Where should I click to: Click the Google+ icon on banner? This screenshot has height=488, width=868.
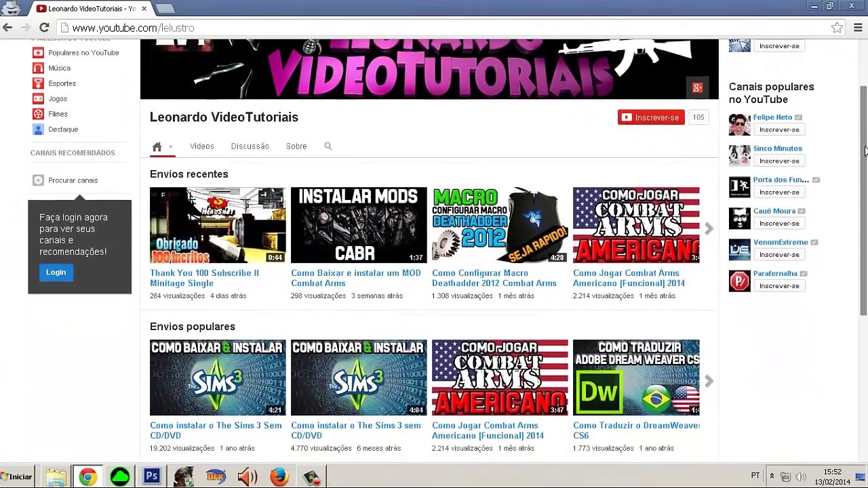point(697,87)
